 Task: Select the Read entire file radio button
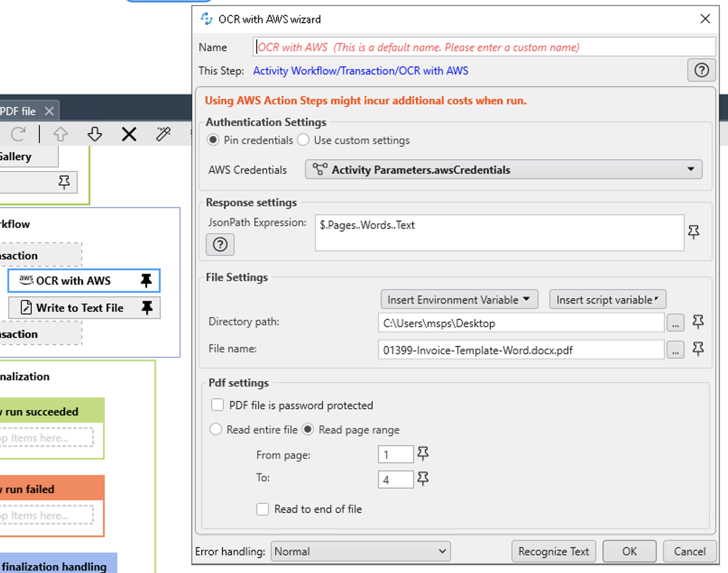216,429
